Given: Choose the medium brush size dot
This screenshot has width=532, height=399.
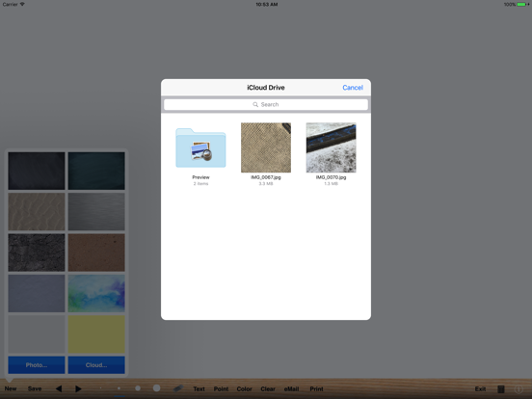Looking at the screenshot, I should (138, 388).
